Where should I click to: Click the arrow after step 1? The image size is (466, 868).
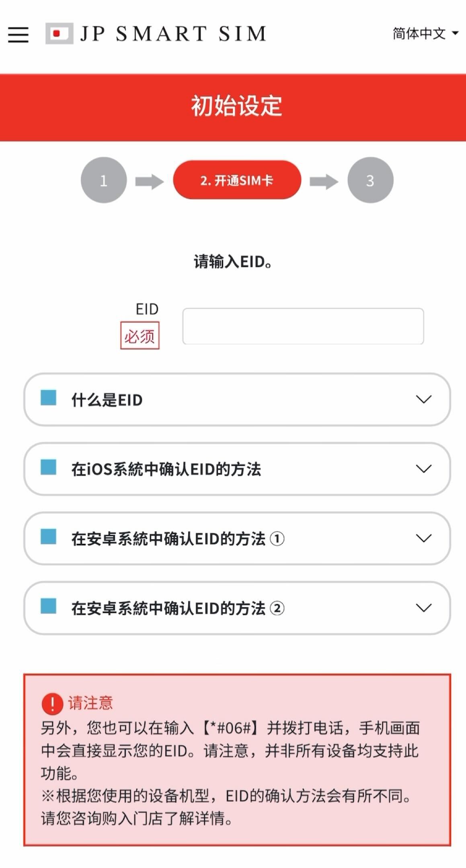click(x=150, y=181)
